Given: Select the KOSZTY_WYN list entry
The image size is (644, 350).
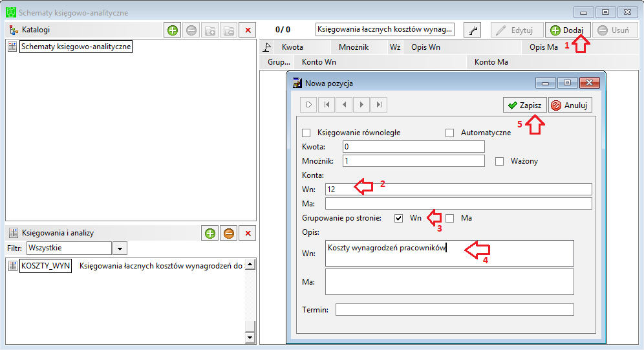Looking at the screenshot, I should [46, 266].
